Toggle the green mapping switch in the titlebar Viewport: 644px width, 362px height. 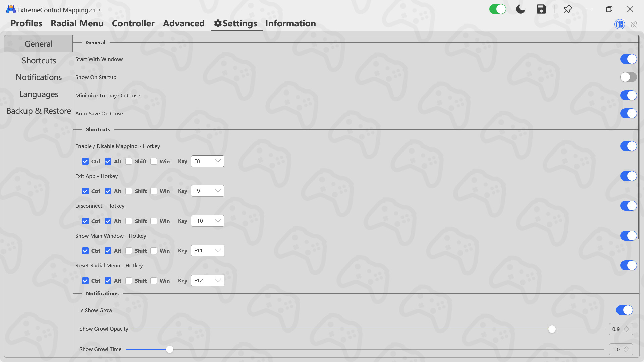498,9
